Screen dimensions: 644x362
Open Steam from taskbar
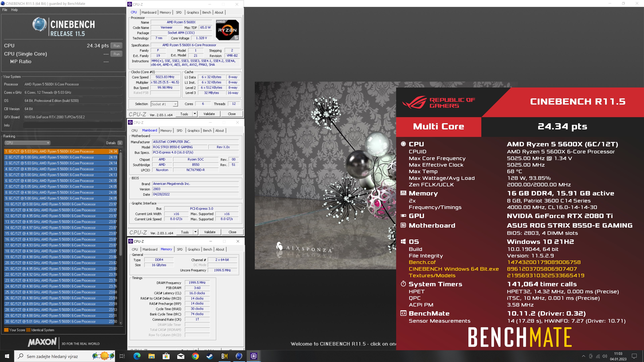[210, 356]
